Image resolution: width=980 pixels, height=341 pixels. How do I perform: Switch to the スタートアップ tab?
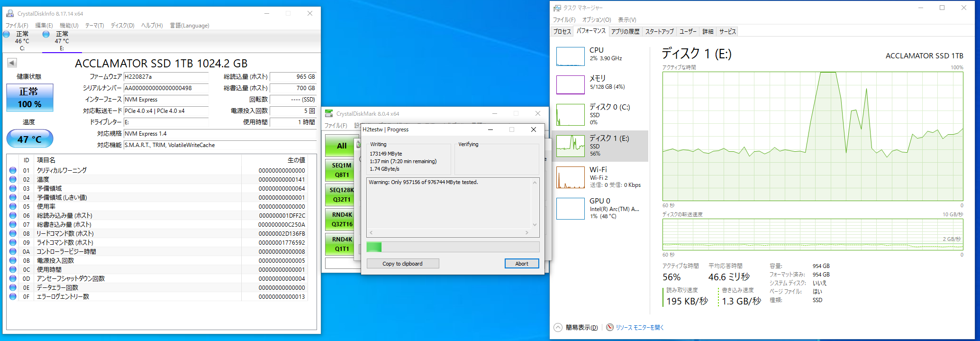click(659, 31)
